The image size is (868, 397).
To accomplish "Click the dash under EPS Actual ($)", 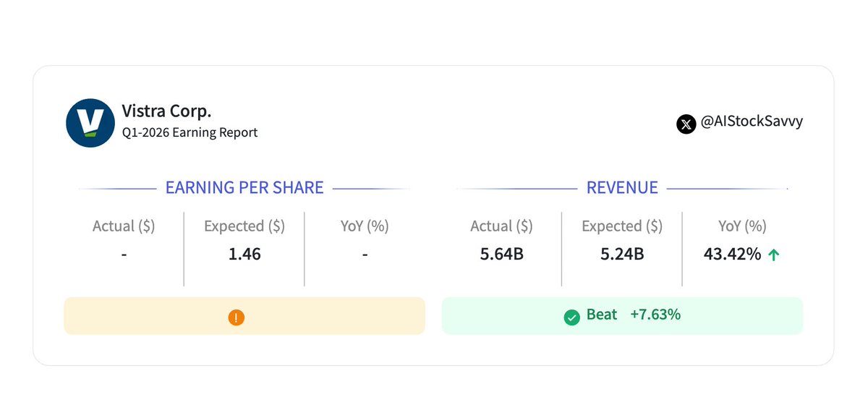I will (124, 255).
